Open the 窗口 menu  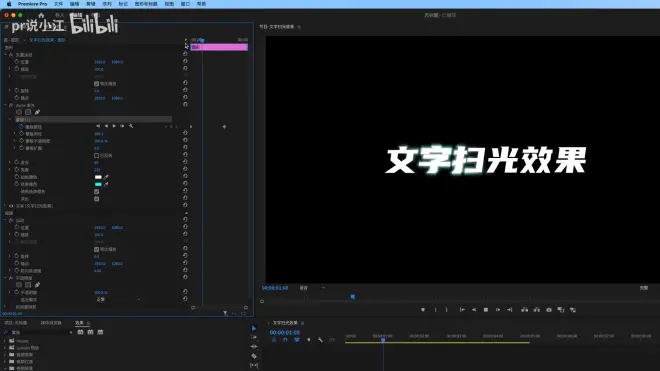click(185, 4)
